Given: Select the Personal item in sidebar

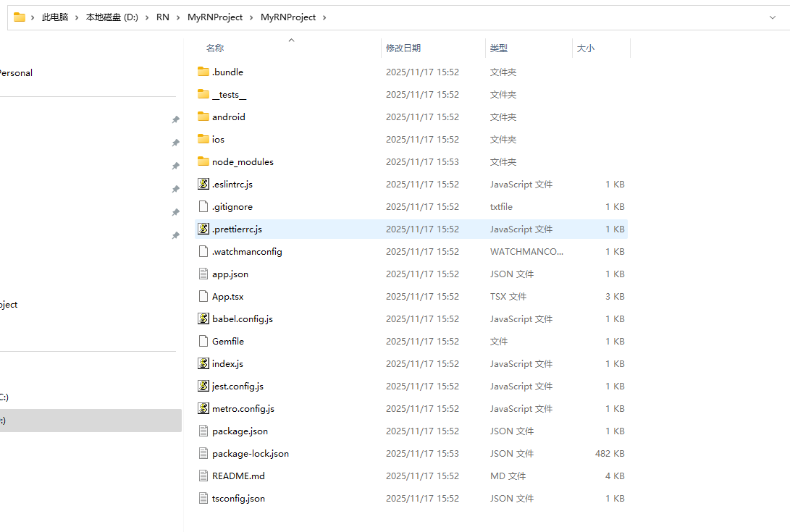Looking at the screenshot, I should pyautogui.click(x=16, y=72).
